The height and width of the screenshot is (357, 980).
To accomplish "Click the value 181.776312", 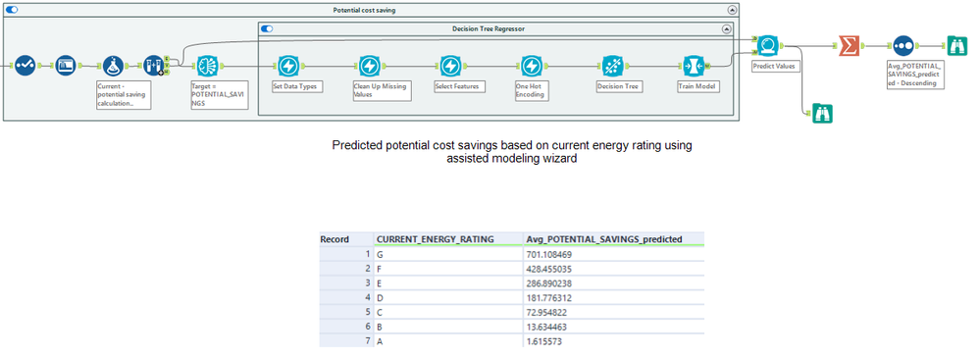I will tap(549, 297).
